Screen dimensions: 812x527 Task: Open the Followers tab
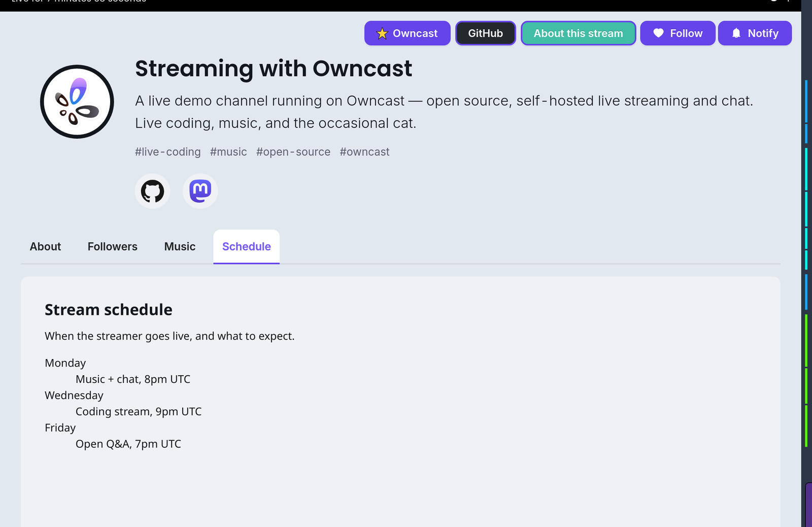[113, 247]
